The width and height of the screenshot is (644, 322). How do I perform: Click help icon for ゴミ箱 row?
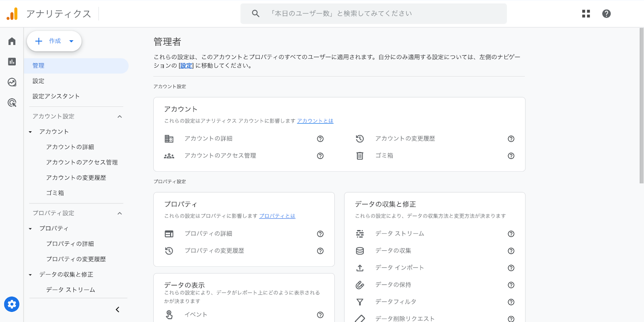511,156
